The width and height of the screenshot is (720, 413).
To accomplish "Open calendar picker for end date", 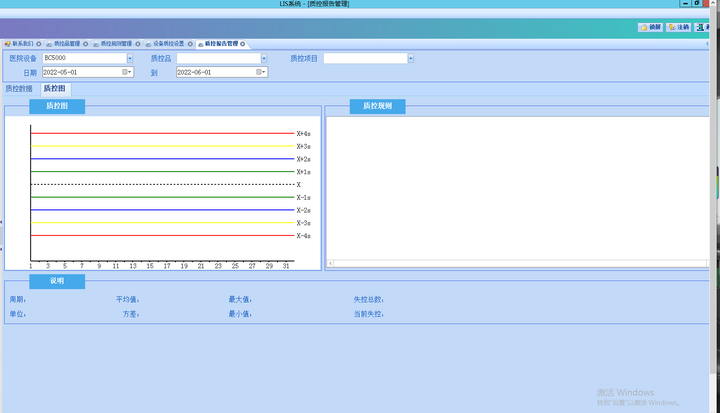I will click(x=260, y=72).
